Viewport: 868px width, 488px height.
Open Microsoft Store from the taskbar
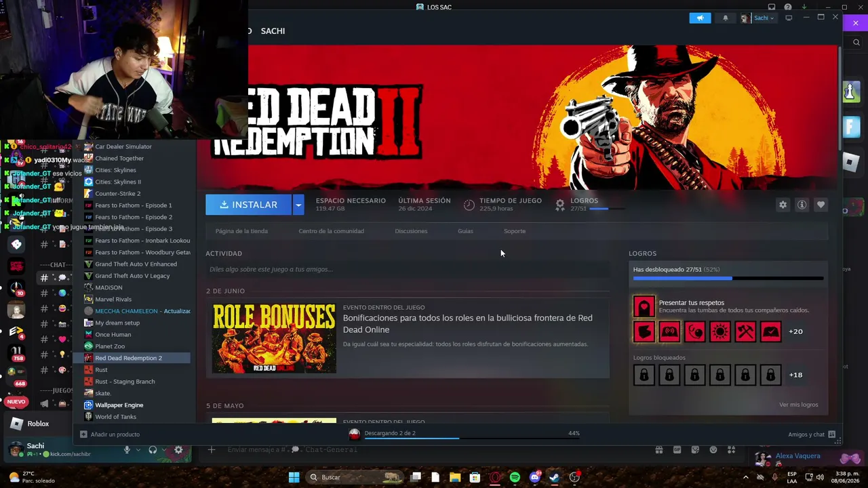[475, 477]
